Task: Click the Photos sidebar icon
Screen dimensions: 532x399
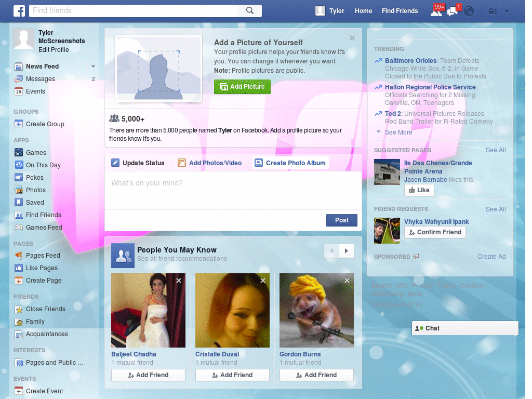Action: tap(19, 190)
